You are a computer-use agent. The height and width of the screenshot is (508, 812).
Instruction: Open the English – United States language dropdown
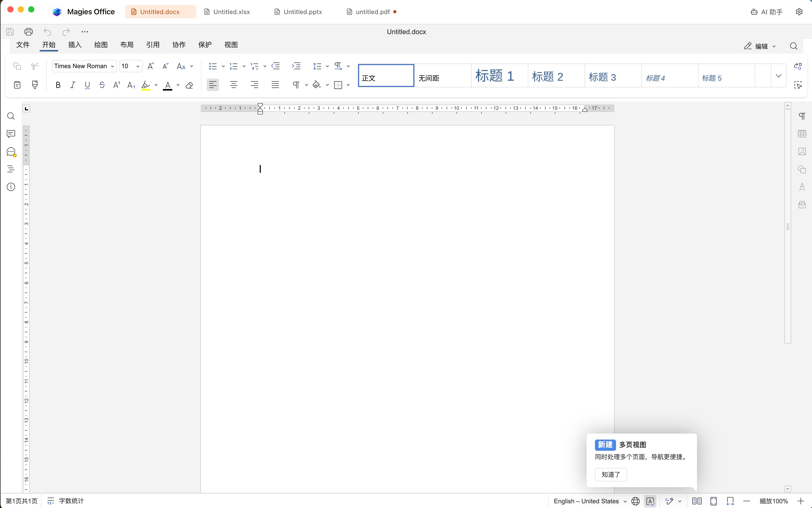coord(590,501)
